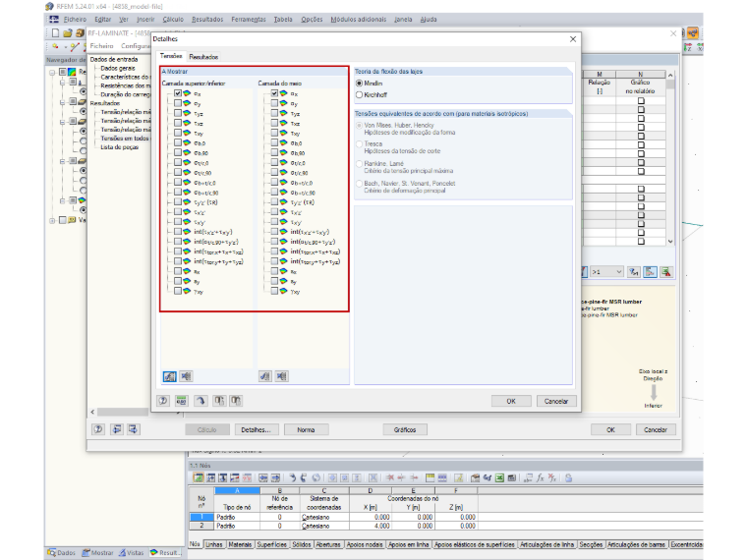Click the Norma button
The image size is (747, 560).
pyautogui.click(x=306, y=429)
